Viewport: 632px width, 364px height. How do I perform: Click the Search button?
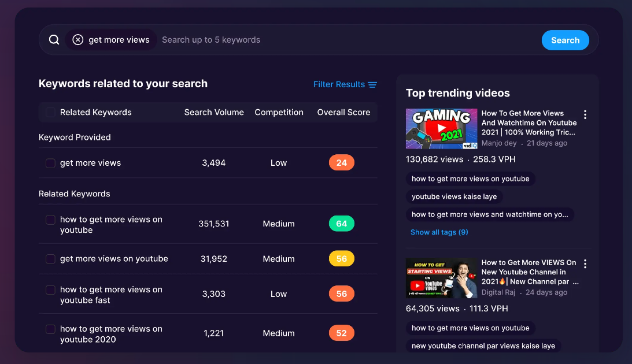point(565,40)
